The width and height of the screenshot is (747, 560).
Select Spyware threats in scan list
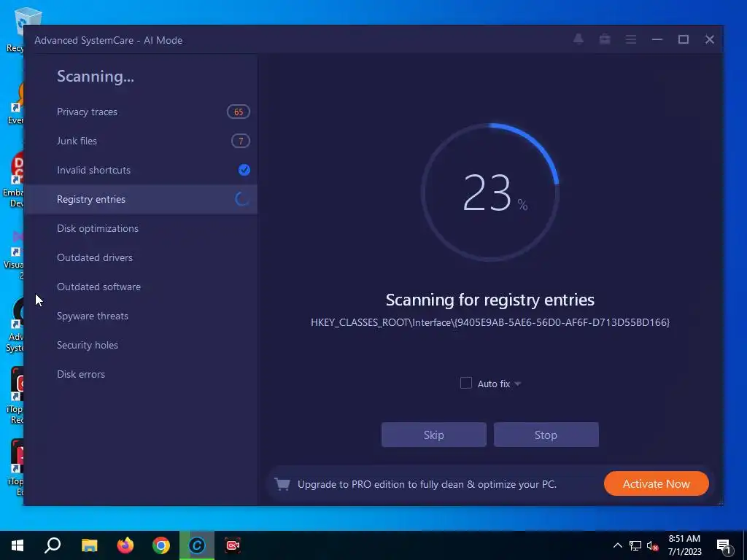[141, 316]
